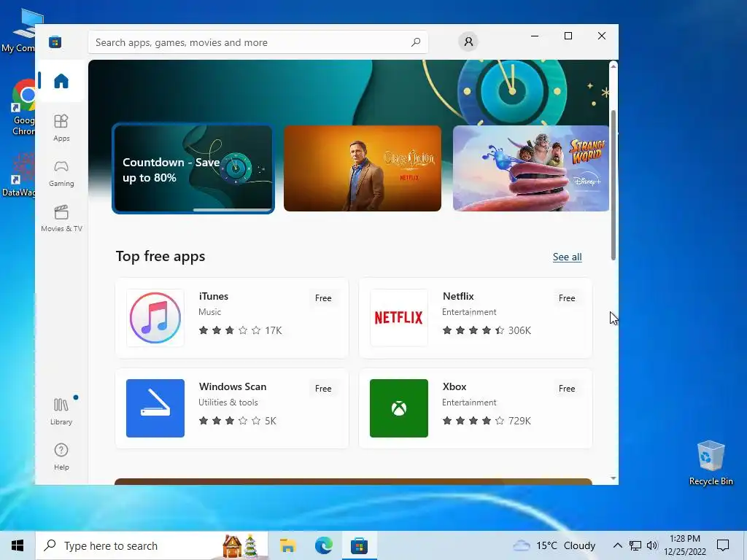Click the iTunes app title text
This screenshot has width=747, height=560.
[x=214, y=296]
